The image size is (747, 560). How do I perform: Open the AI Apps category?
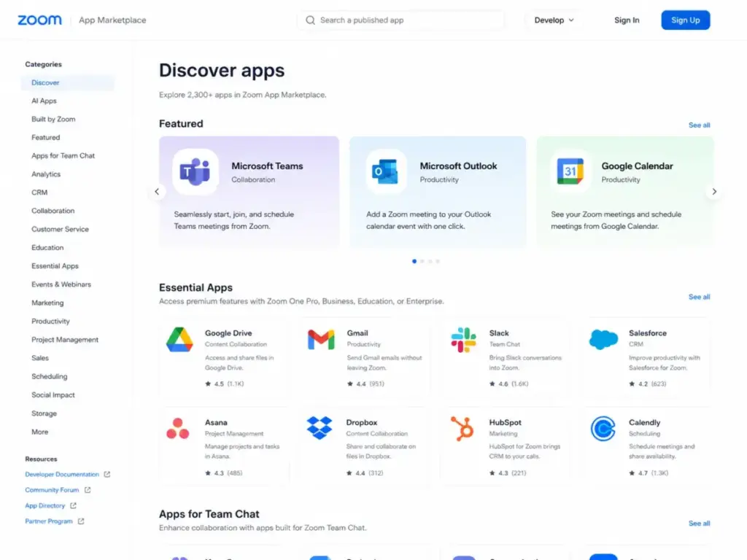44,101
